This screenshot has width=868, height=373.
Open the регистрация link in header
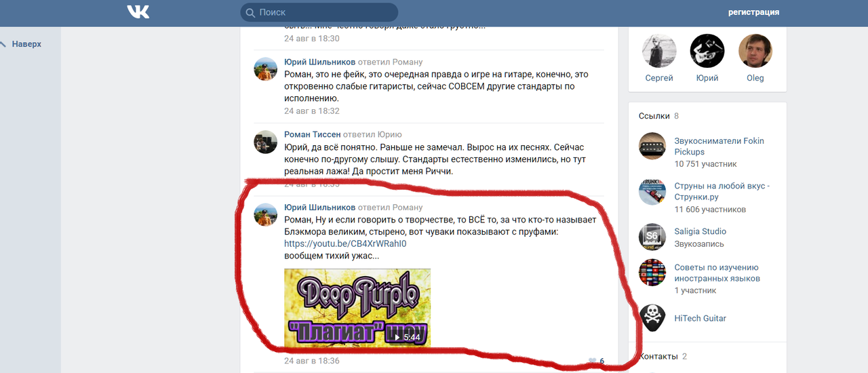pyautogui.click(x=753, y=12)
